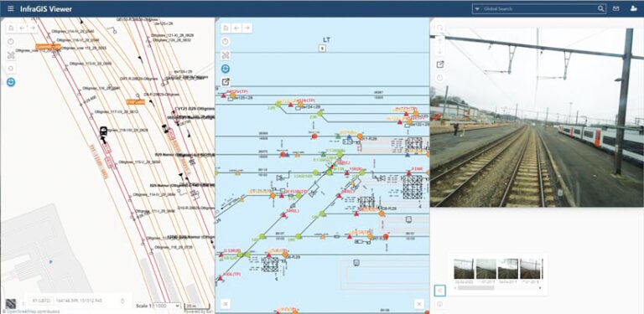Select the first track photo thumbnail
The image size is (644, 314).
[x=464, y=269]
